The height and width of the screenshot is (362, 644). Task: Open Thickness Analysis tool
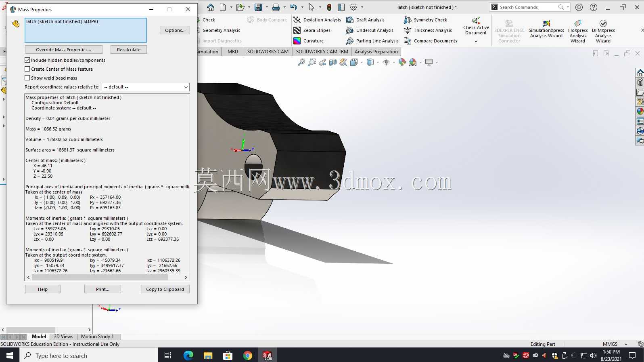[428, 30]
